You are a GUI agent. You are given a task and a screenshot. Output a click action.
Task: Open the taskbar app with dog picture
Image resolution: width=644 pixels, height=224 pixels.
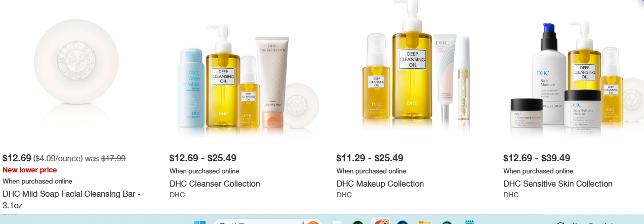pyautogui.click(x=380, y=221)
